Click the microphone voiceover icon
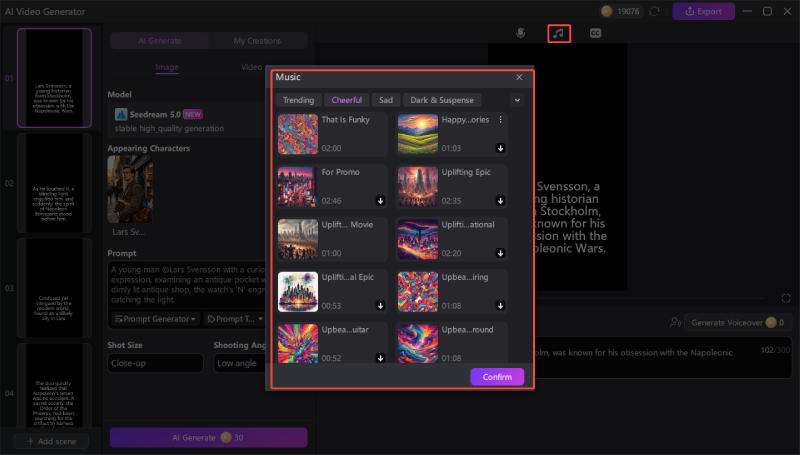Screen dimensions: 800x455 521,33
